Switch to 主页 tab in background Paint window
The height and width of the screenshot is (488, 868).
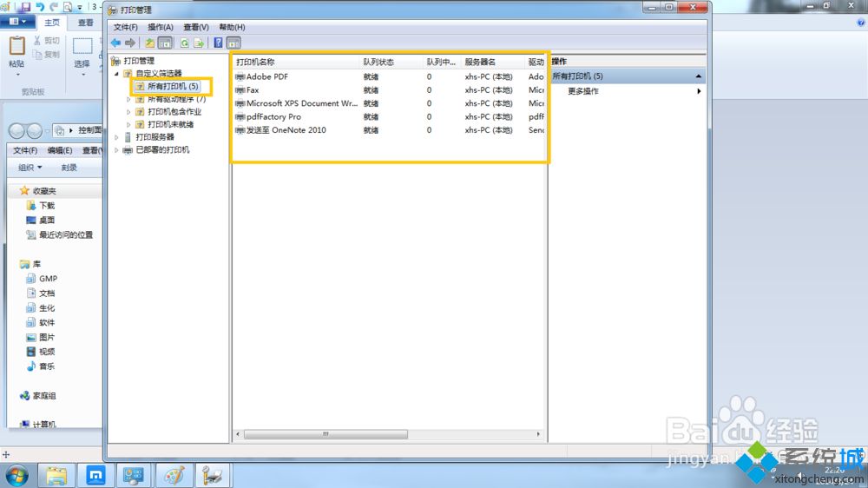[x=52, y=23]
